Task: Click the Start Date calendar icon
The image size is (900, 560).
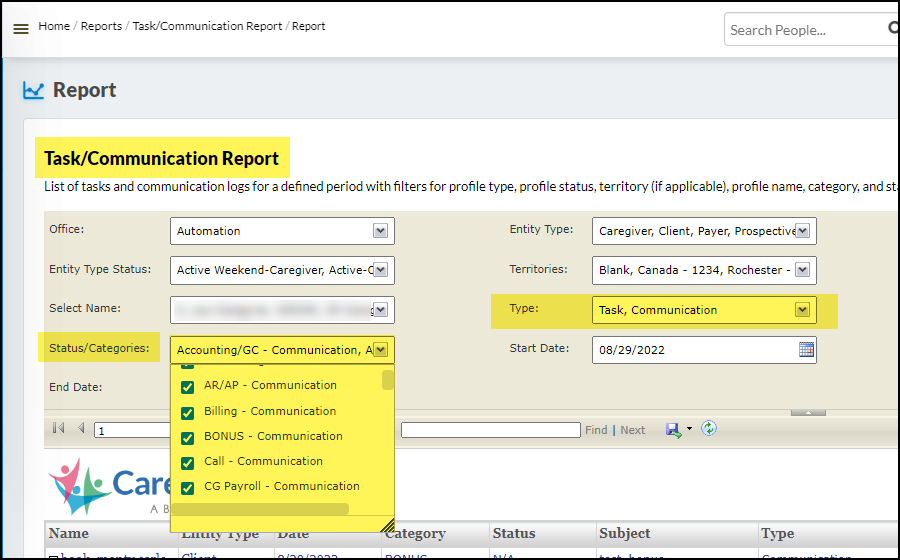Action: [806, 350]
